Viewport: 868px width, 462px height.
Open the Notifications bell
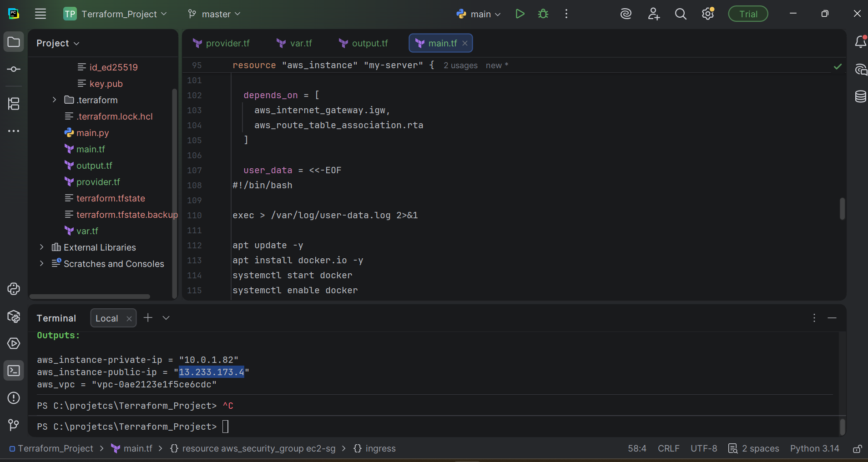click(861, 42)
